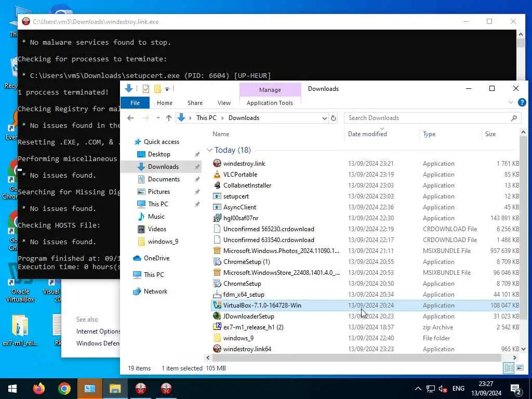Open the Explorer help question mark icon
The image size is (532, 399).
pos(522,102)
